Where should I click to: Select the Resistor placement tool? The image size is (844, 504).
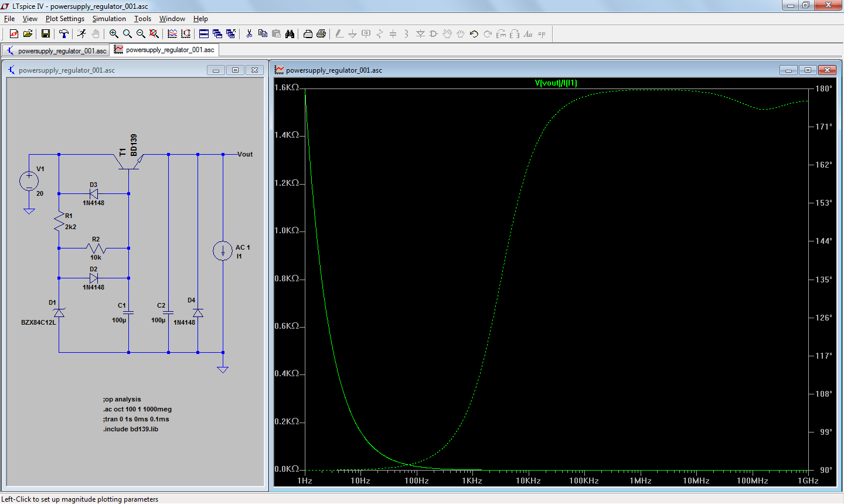(x=380, y=33)
